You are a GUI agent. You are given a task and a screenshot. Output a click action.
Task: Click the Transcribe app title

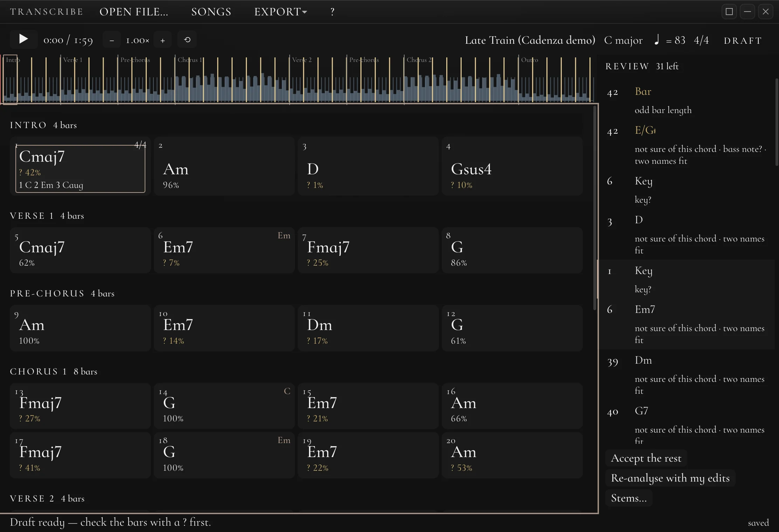click(x=47, y=12)
